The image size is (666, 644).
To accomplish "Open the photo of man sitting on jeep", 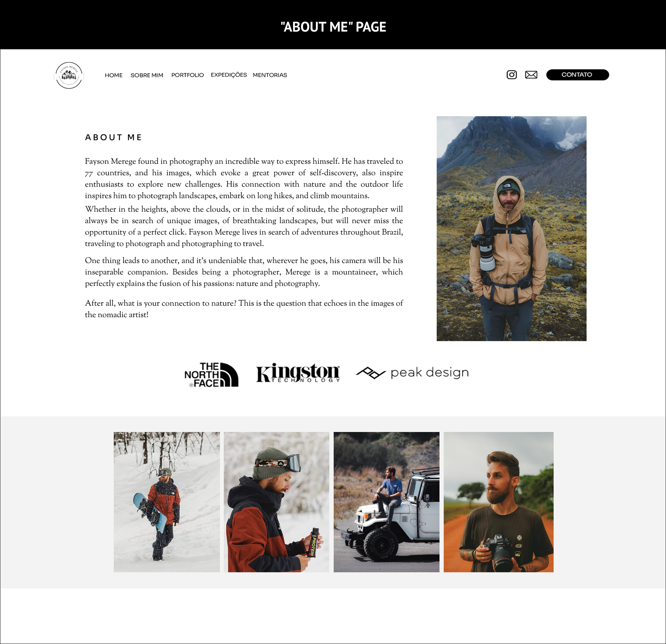I will pyautogui.click(x=386, y=502).
